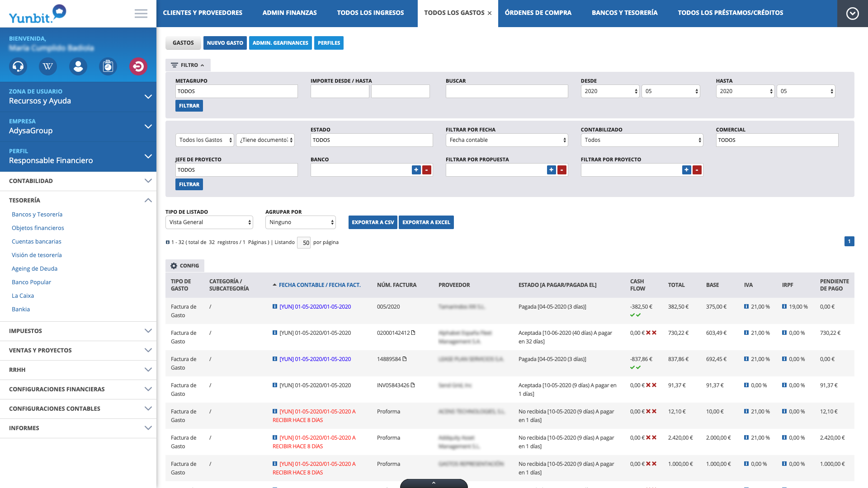Switch to Admin Finanzas tab
Image resolution: width=868 pixels, height=488 pixels.
[290, 13]
